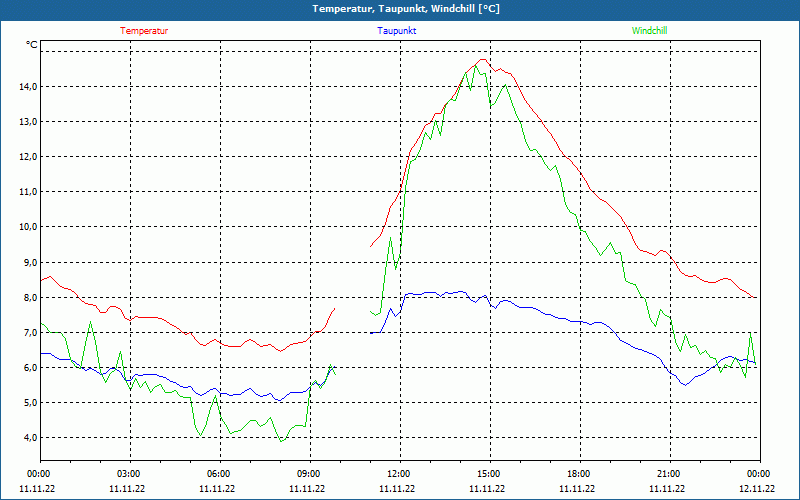The image size is (800, 500).
Task: Click the '6,0' y-axis value
Action: tap(31, 368)
